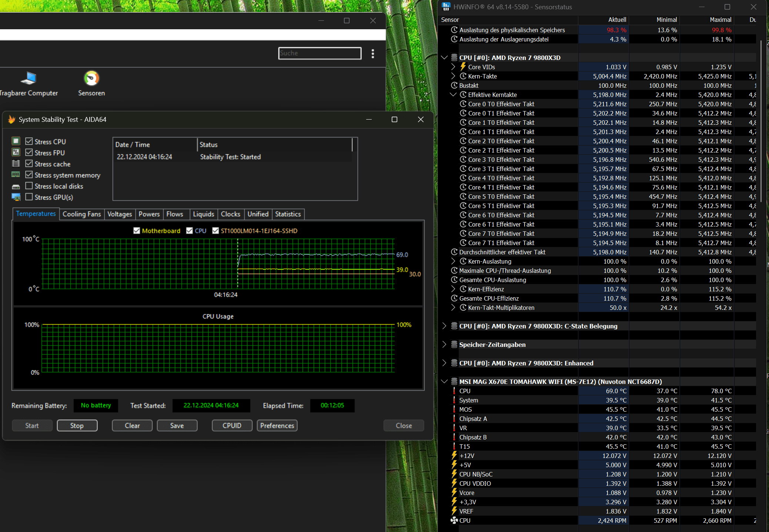Click the MOS thermometer icon
The height and width of the screenshot is (532, 769).
point(454,409)
